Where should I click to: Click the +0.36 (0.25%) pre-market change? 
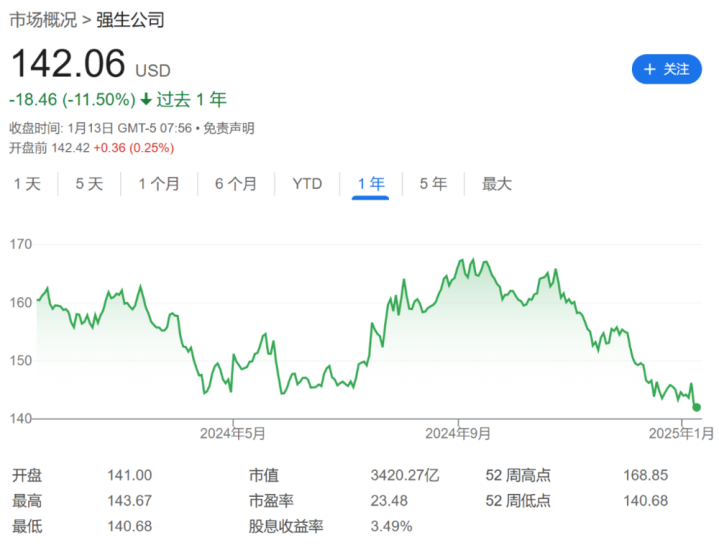pos(134,148)
